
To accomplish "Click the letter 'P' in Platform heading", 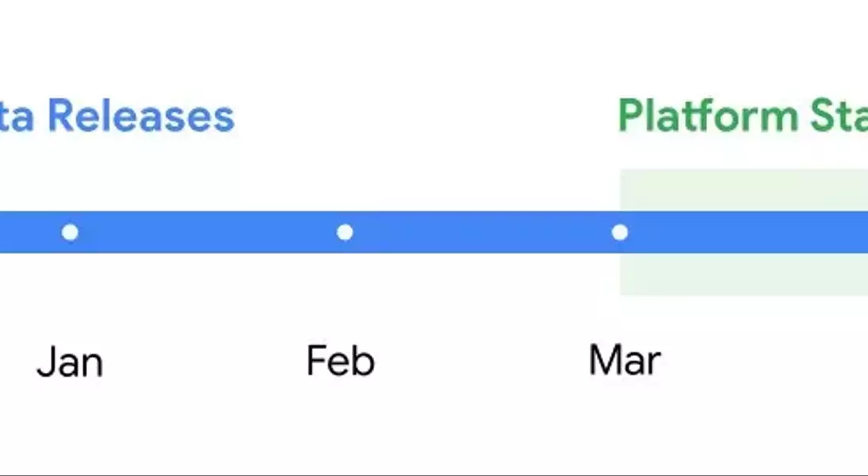I will (x=629, y=115).
